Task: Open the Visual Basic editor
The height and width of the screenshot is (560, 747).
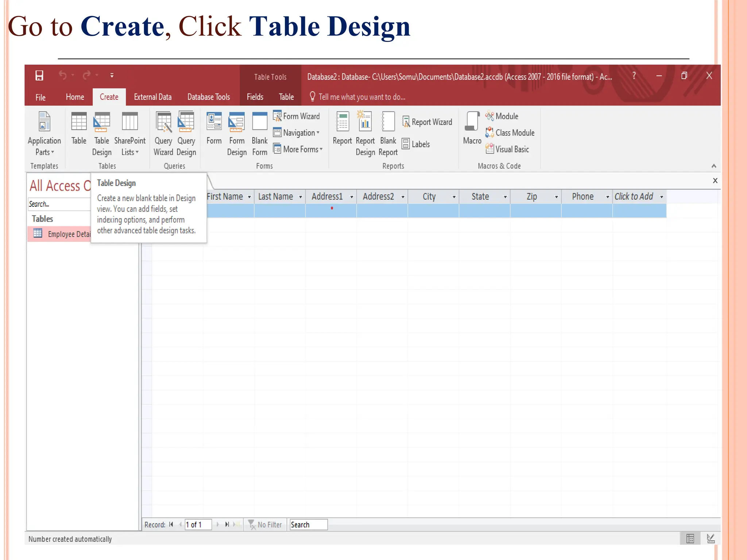Action: [507, 149]
